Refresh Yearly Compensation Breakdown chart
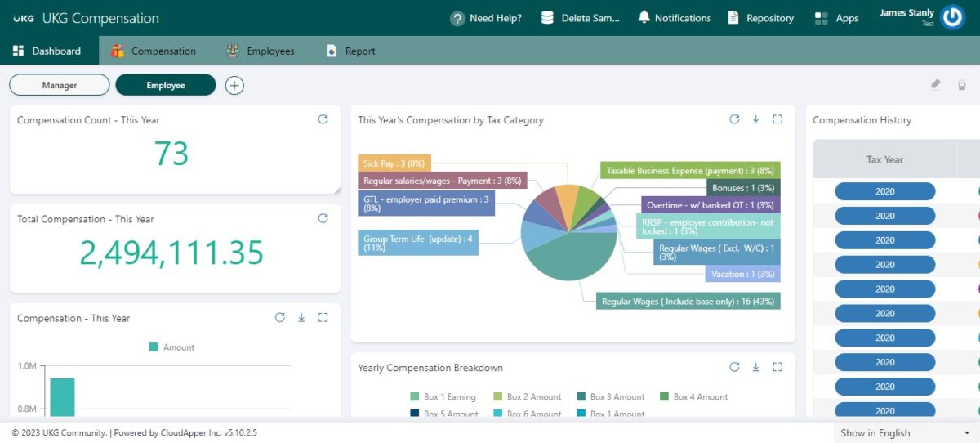The height and width of the screenshot is (443, 980). [734, 367]
